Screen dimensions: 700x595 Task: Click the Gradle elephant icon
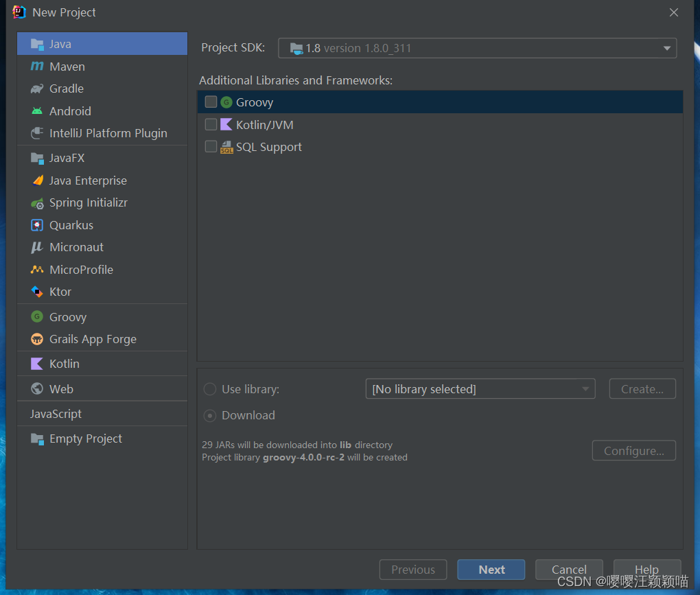37,89
